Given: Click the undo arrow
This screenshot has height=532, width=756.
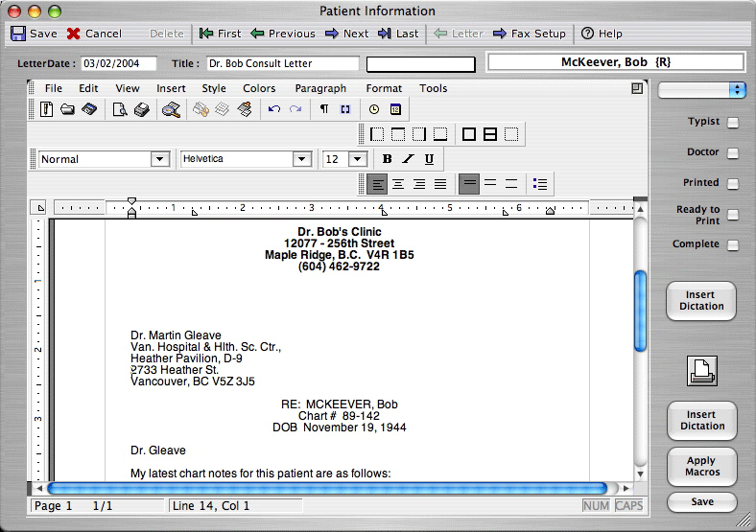Looking at the screenshot, I should pos(274,109).
